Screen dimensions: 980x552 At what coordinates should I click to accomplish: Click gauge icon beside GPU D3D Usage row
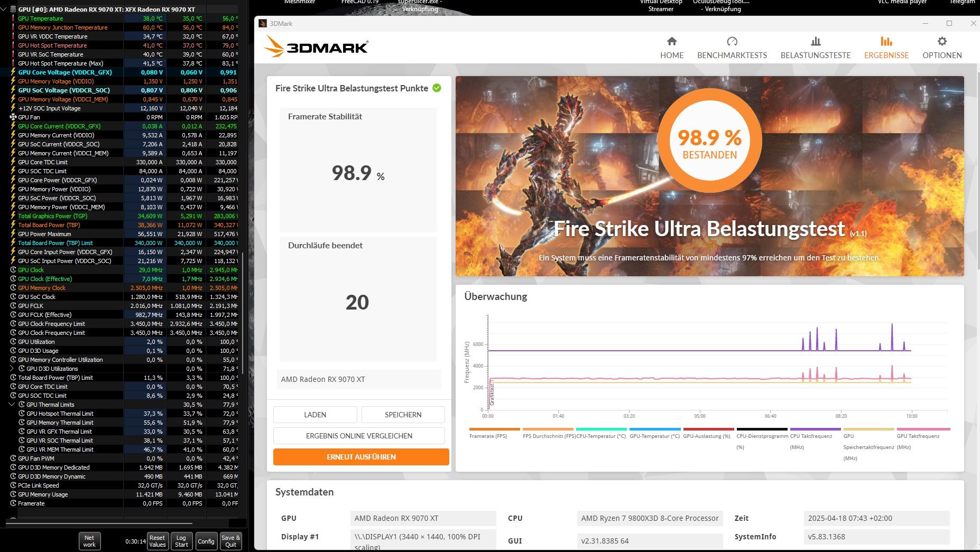click(x=13, y=351)
